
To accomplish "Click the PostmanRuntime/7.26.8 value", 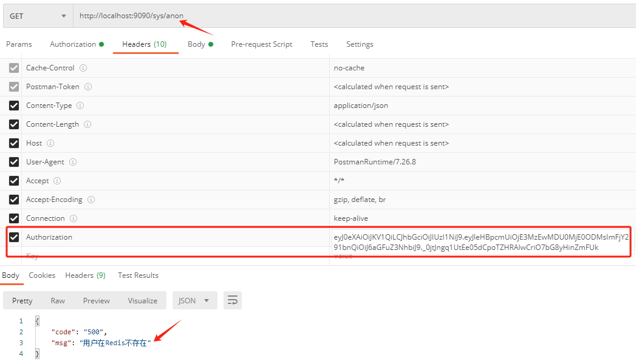I will (374, 162).
